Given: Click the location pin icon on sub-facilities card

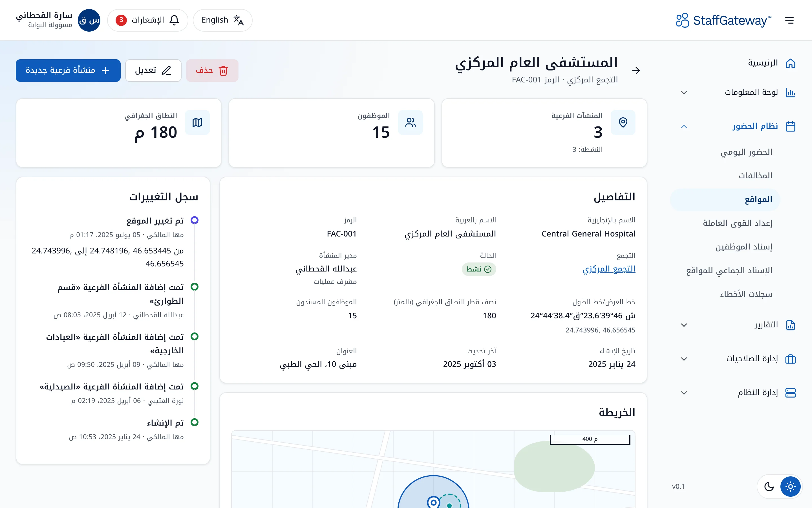Looking at the screenshot, I should [x=623, y=122].
